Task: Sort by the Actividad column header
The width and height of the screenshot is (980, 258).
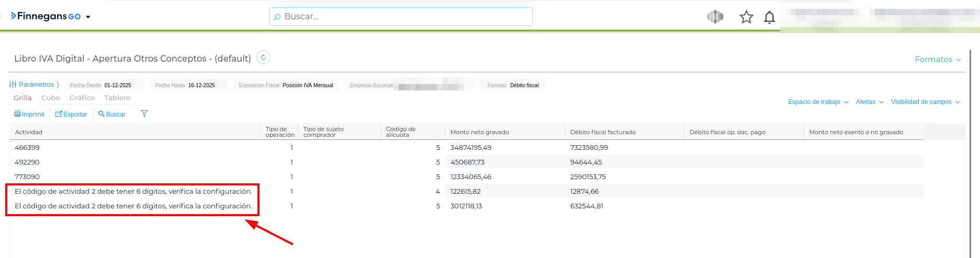Action: (29, 132)
